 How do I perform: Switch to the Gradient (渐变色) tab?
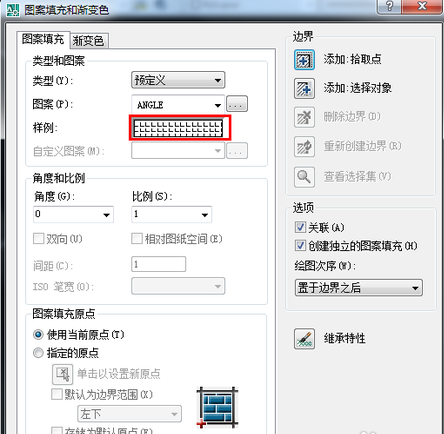tap(89, 41)
